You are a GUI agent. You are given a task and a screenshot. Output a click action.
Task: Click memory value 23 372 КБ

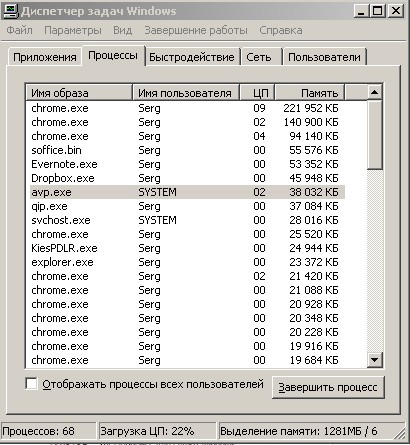coord(314,262)
